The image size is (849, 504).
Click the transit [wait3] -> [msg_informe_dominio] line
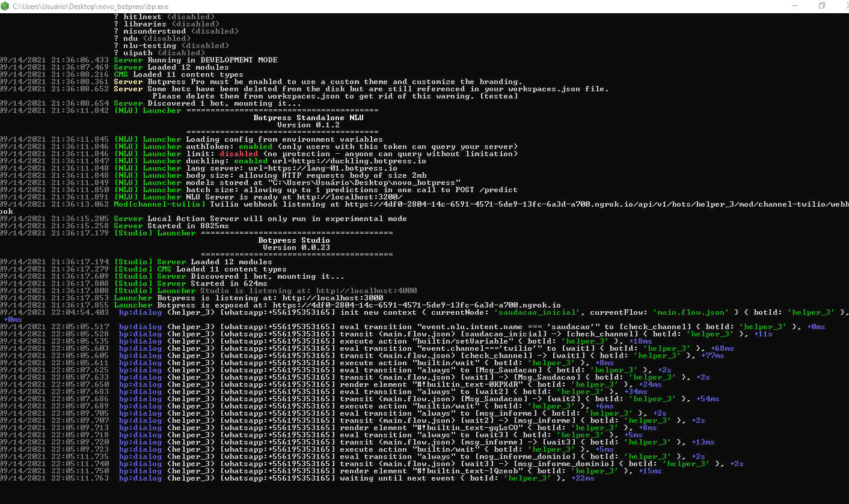[x=372, y=464]
